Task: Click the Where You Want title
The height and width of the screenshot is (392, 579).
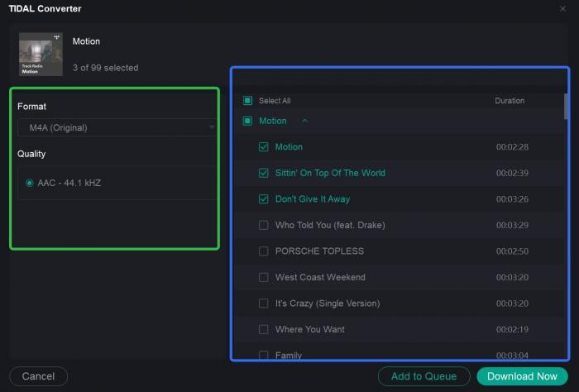Action: [x=310, y=329]
